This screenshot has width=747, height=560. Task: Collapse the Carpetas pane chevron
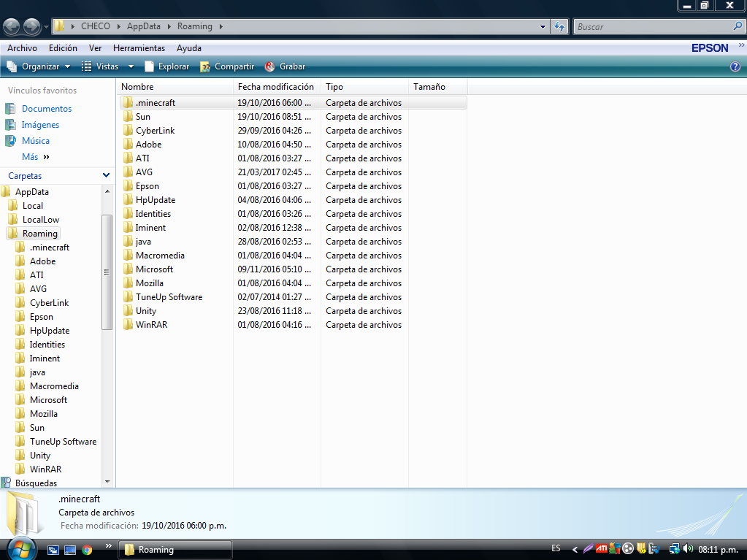click(x=106, y=175)
